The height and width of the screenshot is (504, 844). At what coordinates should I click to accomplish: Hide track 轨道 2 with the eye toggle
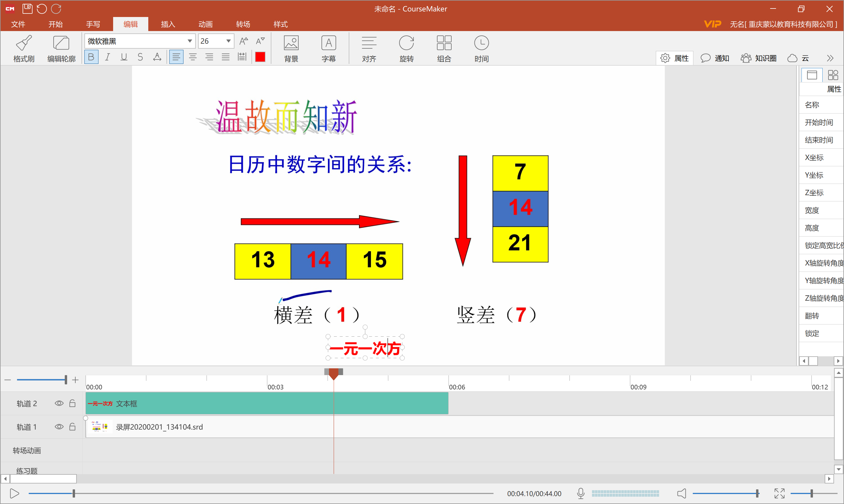(59, 403)
